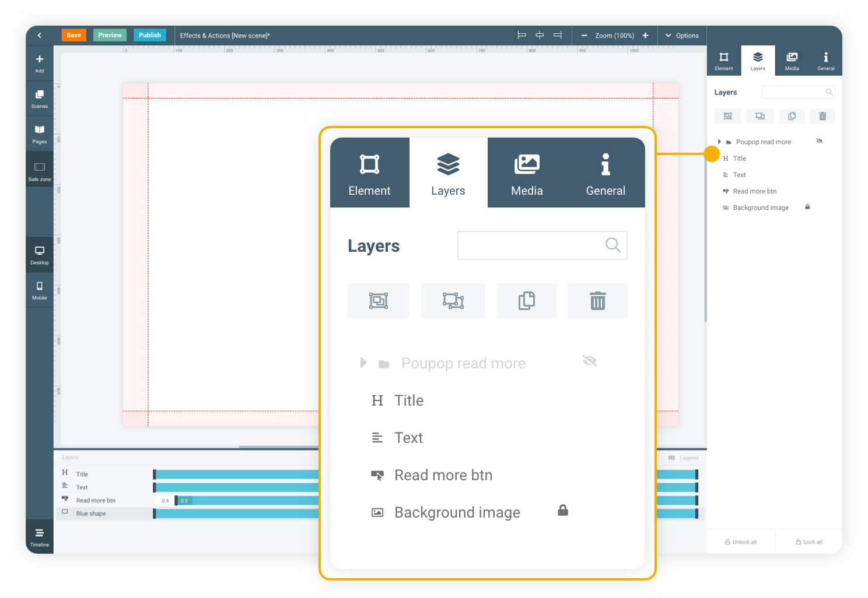Screen dimensions: 868x598
Task: Select the small Layers tab in right sidebar
Action: coord(758,61)
